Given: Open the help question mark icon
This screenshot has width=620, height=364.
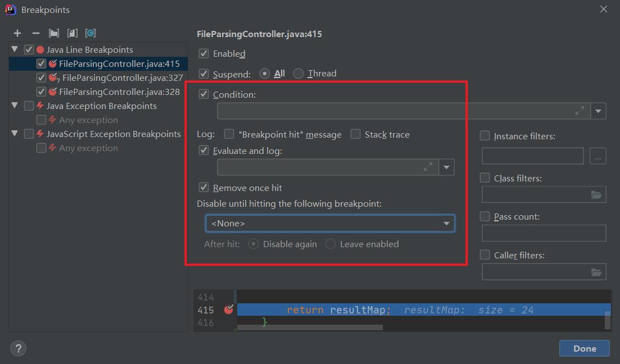Looking at the screenshot, I should 18,348.
